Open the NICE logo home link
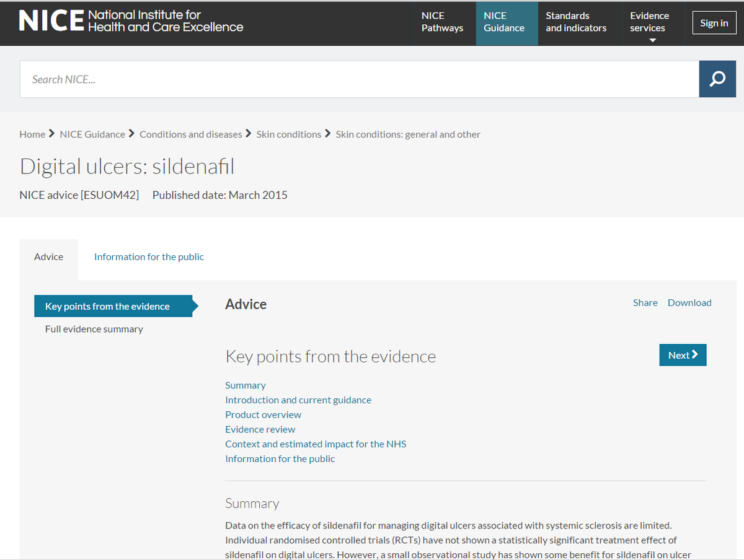 point(131,22)
